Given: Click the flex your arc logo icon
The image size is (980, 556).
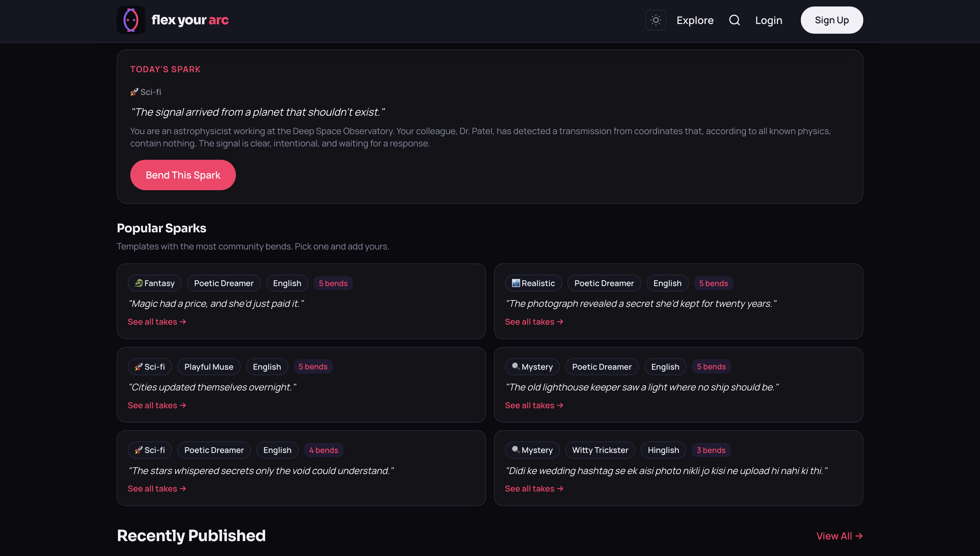Looking at the screenshot, I should click(x=131, y=20).
